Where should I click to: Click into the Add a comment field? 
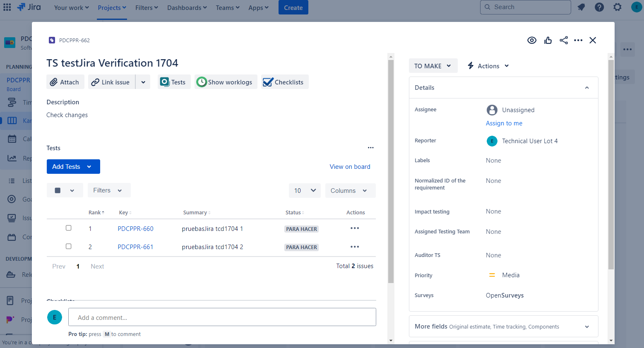222,317
